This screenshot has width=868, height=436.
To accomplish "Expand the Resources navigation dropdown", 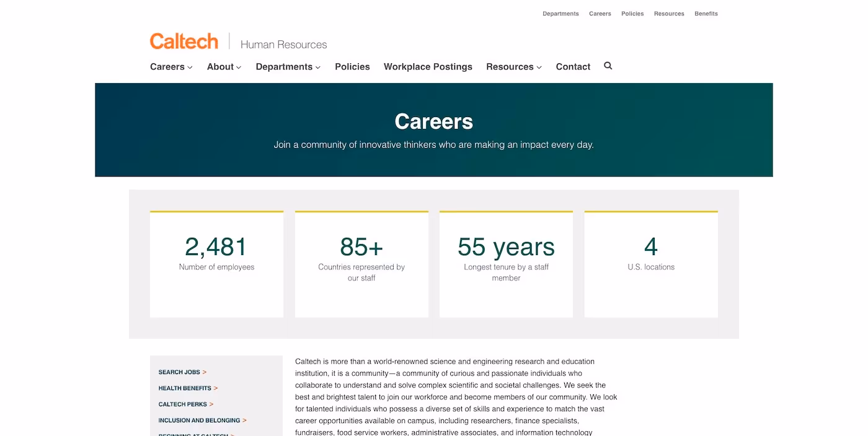I will coord(538,67).
